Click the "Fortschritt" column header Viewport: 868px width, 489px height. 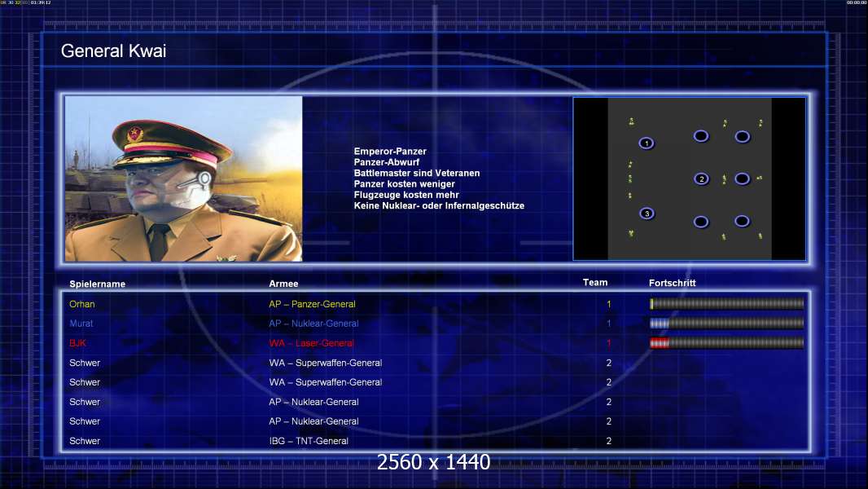click(672, 283)
